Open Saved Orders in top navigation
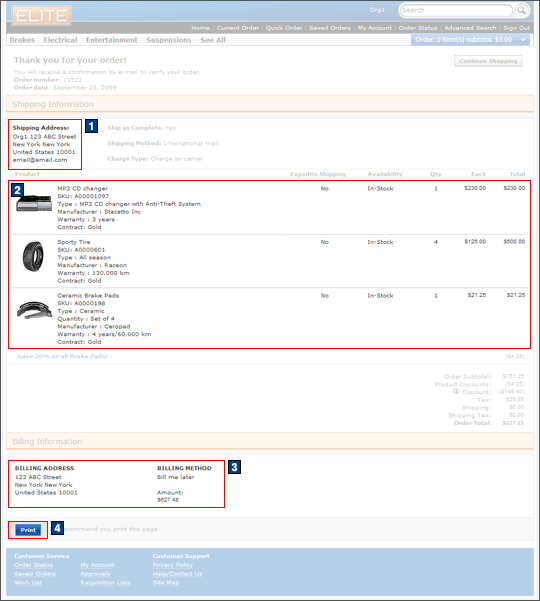The image size is (540, 601). [330, 28]
